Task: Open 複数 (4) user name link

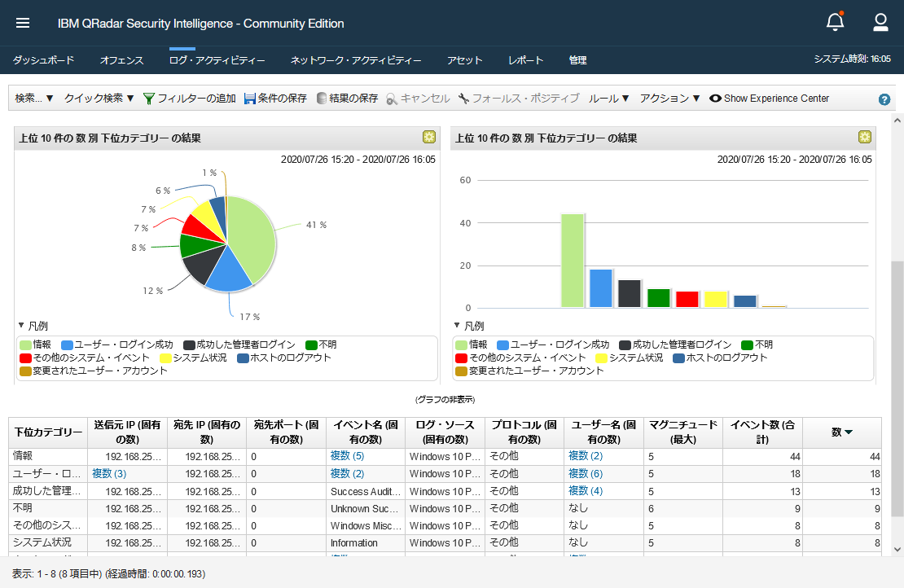Action: 586,491
